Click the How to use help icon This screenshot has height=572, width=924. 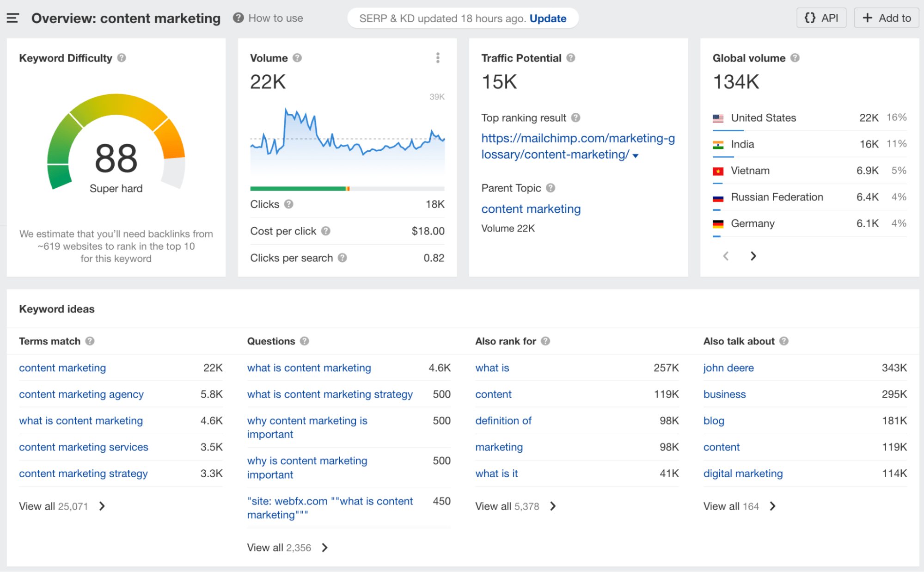[x=236, y=18]
